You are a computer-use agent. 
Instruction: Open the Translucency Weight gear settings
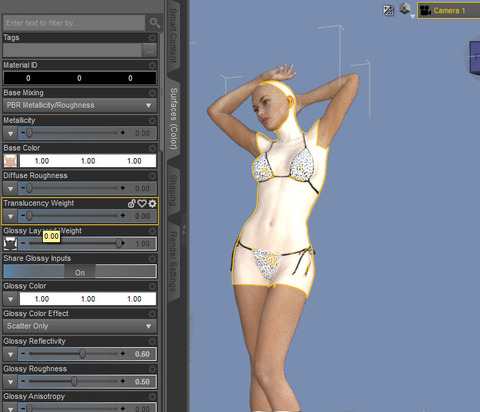pyautogui.click(x=152, y=204)
